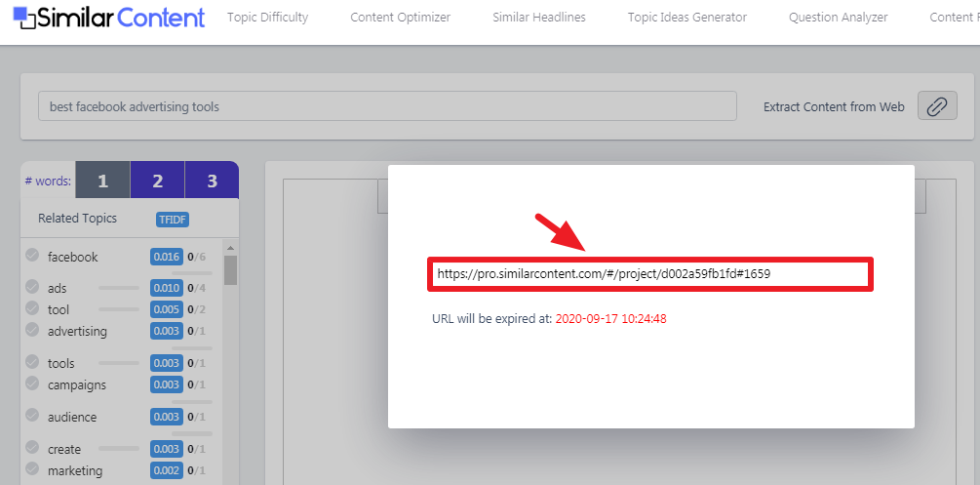Click the shared project URL field
980x485 pixels.
click(650, 274)
